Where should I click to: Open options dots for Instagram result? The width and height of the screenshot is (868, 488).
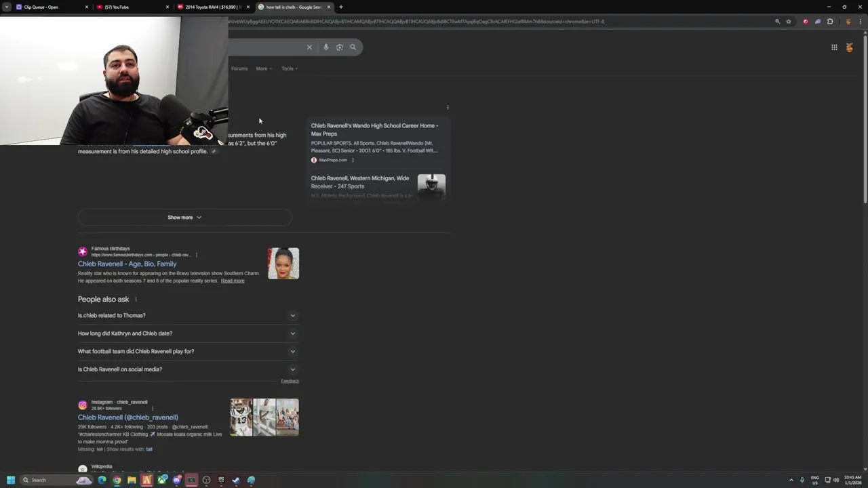[152, 408]
